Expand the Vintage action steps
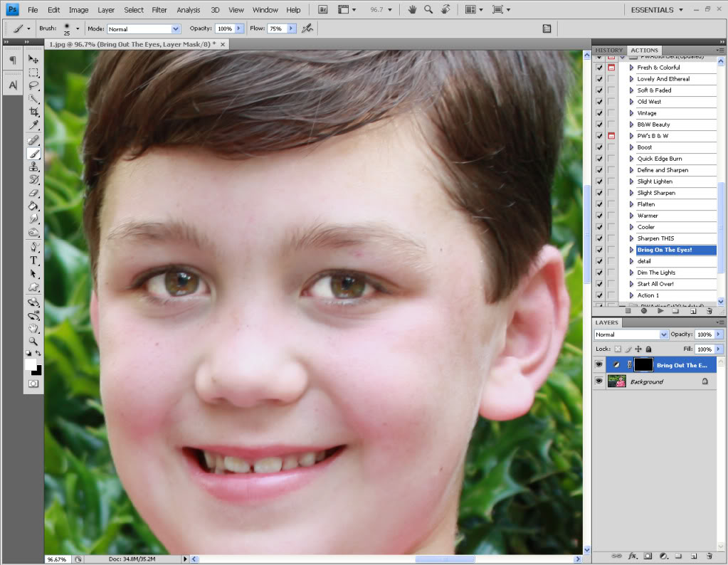Screen dimensions: 728x565 point(631,113)
